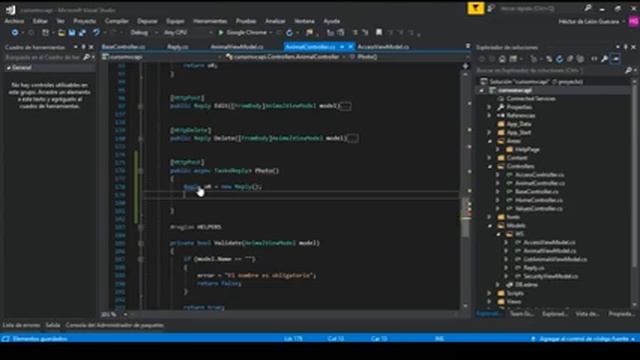Open the Salida output panel tab
Viewport: 640px width, 360px height.
click(x=53, y=325)
